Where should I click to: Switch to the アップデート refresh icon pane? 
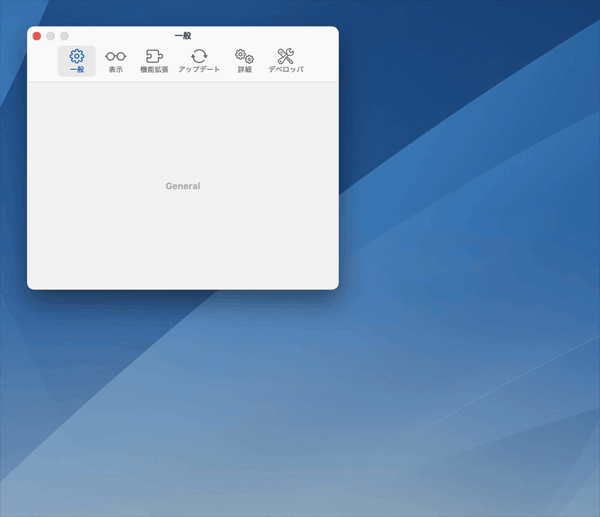pos(199,61)
